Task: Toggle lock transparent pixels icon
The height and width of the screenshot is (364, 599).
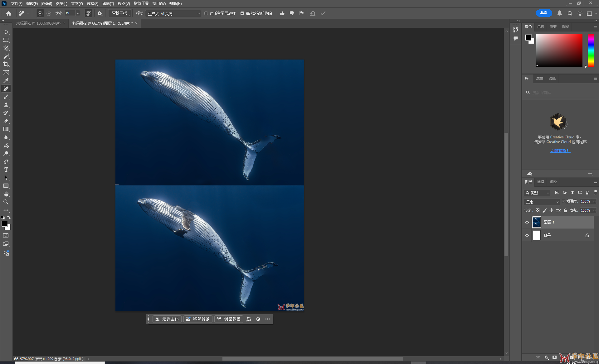Action: coord(538,210)
